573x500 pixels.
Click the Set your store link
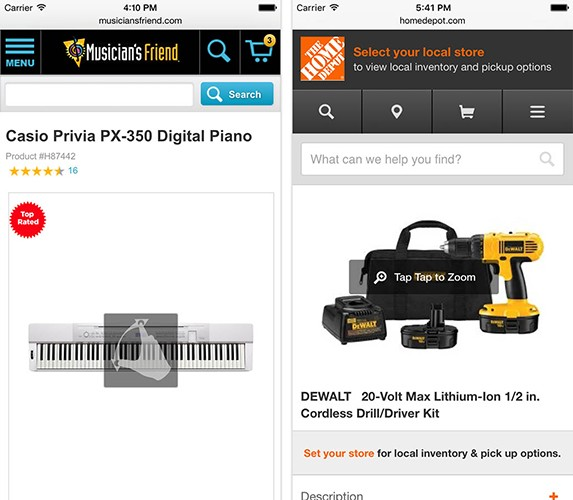(x=339, y=453)
